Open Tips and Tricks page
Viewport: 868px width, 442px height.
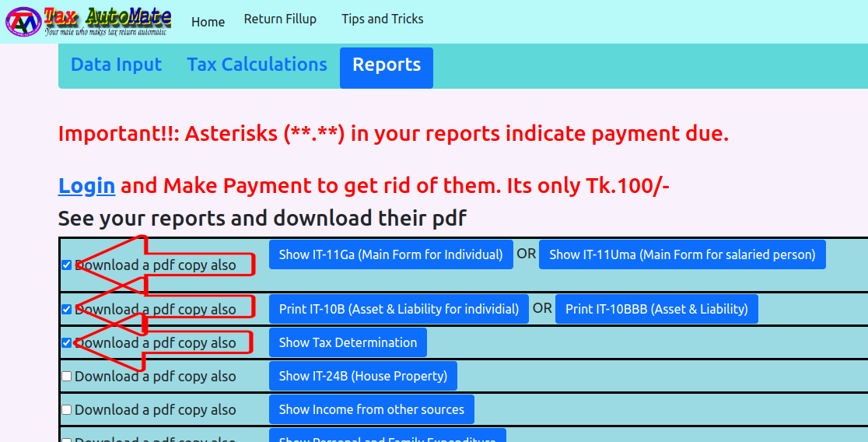(x=382, y=19)
